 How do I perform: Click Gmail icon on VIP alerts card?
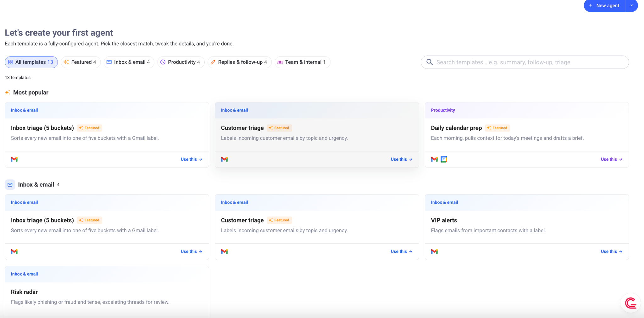434,252
